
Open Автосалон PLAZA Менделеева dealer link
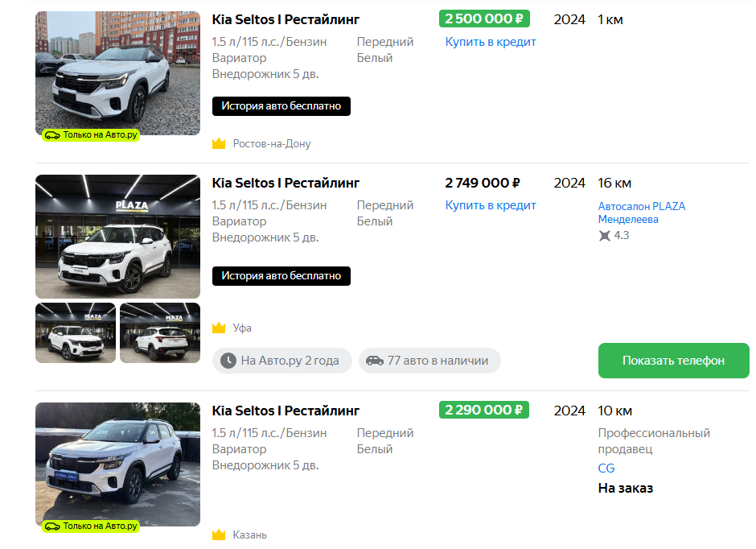641,213
